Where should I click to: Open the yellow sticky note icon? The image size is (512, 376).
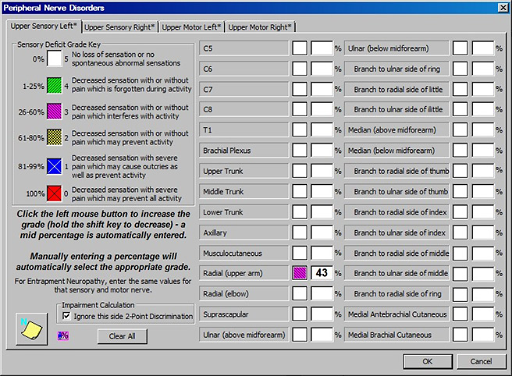click(x=32, y=329)
